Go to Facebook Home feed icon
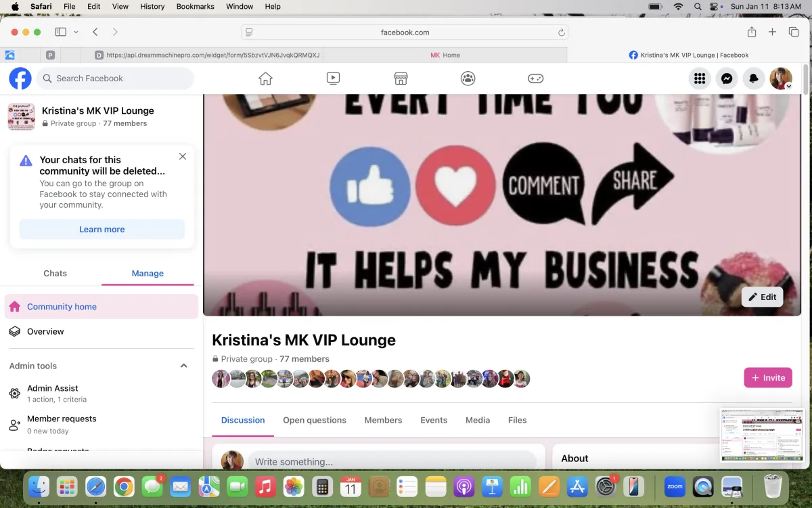 265,79
